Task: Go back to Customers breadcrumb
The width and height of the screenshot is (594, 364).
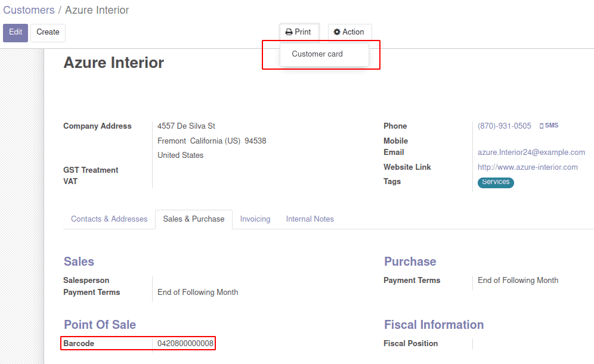Action: [x=29, y=10]
